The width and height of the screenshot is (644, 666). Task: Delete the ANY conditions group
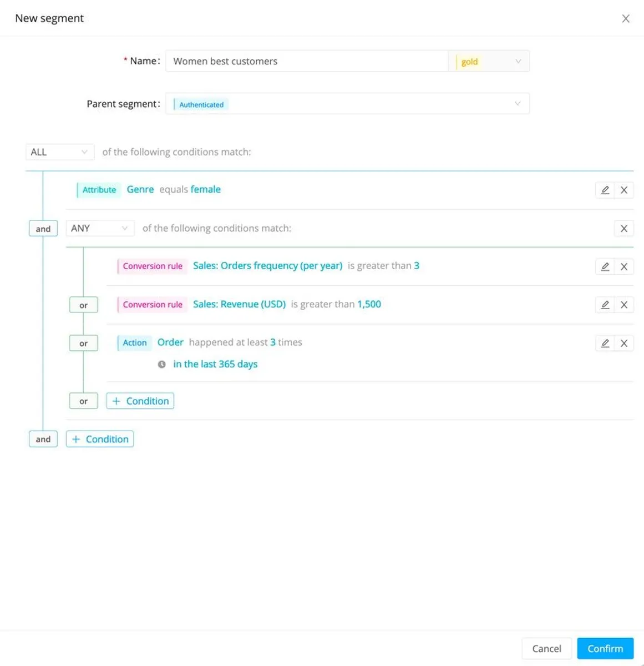coord(624,228)
